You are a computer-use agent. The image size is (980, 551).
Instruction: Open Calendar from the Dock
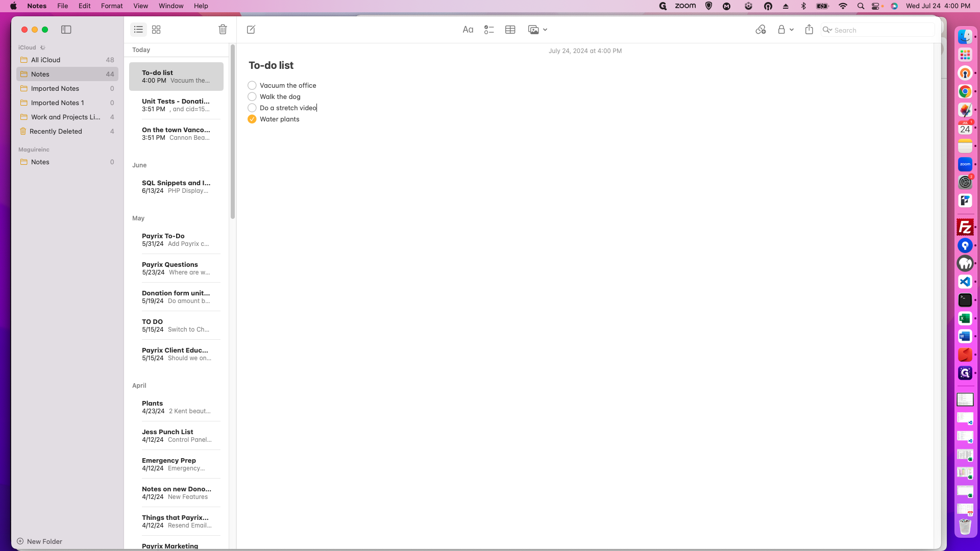(965, 128)
